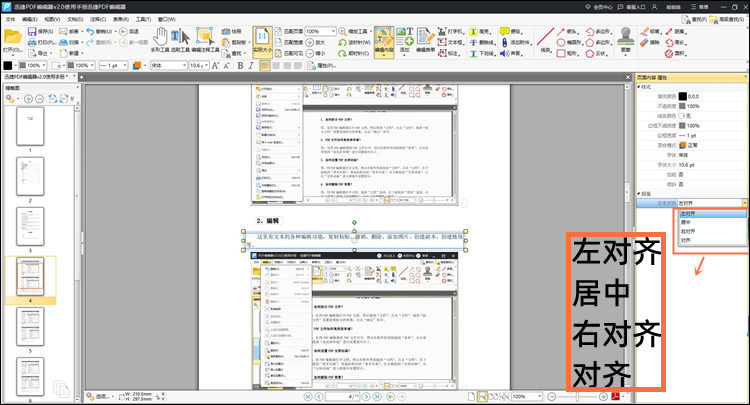Toggle left text alignment in format bar
This screenshot has width=750, height=405.
pos(265,66)
